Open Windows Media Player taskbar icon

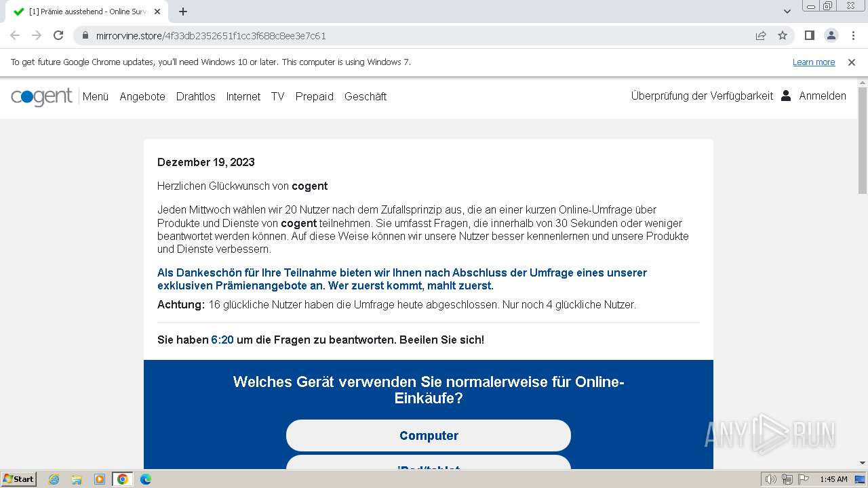[x=100, y=479]
